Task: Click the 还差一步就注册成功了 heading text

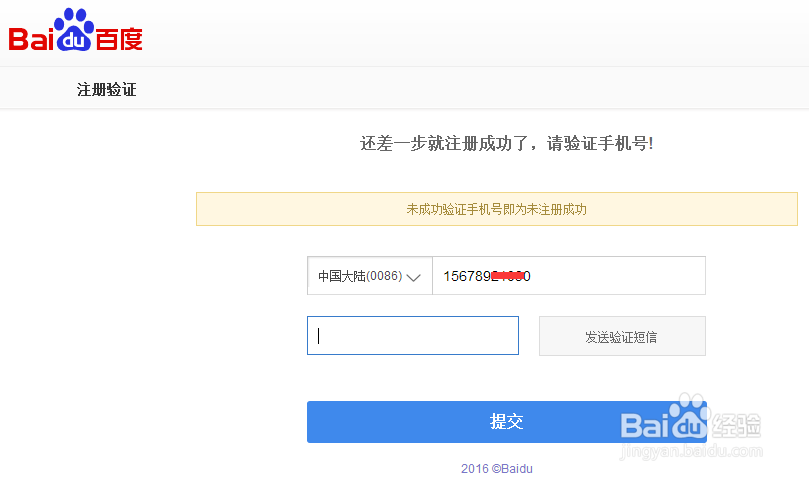Action: coord(506,143)
